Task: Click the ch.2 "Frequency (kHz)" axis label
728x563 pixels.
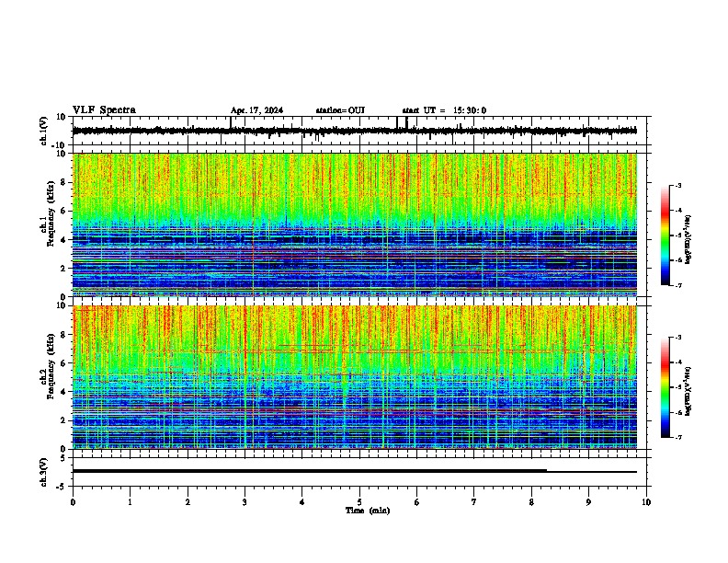Action: [51, 366]
